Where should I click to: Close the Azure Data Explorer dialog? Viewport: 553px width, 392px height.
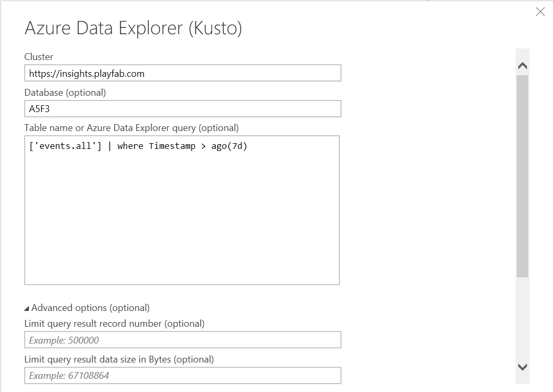pyautogui.click(x=540, y=12)
